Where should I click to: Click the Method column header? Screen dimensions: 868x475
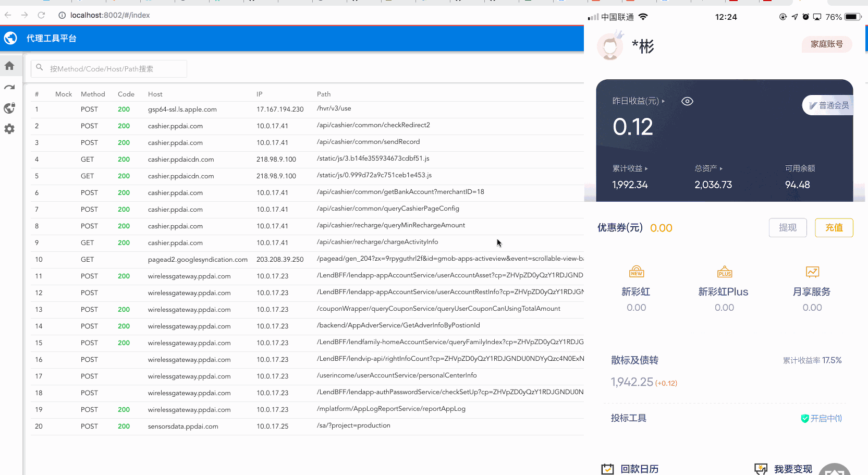pyautogui.click(x=93, y=94)
